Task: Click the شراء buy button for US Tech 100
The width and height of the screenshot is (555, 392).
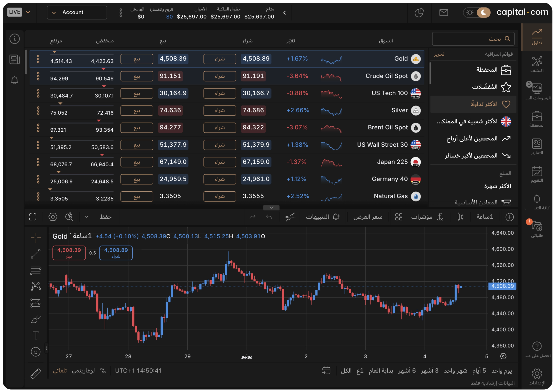Action: (220, 93)
